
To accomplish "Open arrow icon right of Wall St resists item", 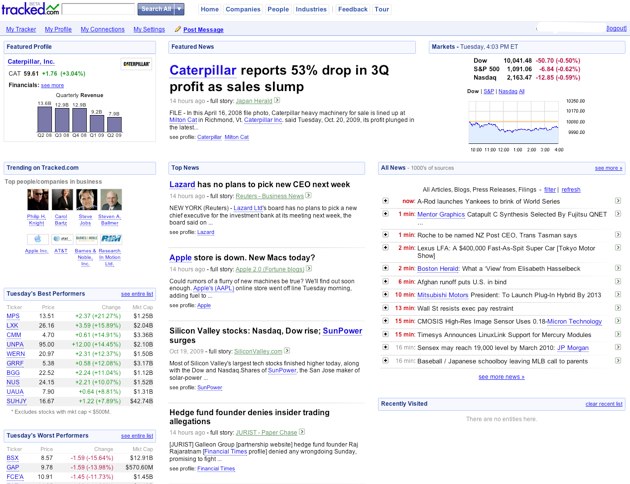I will 618,308.
